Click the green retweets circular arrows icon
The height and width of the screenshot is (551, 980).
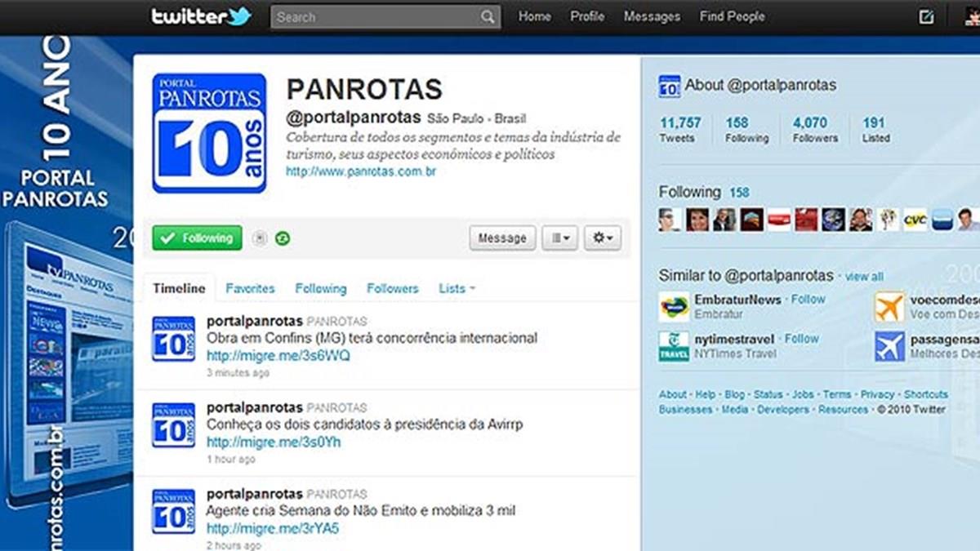[283, 238]
